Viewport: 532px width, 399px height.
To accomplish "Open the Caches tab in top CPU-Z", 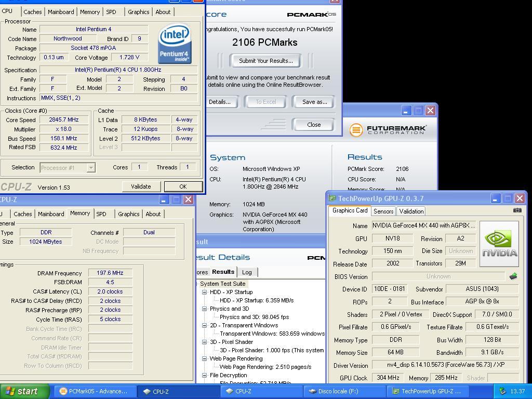I will [33, 12].
